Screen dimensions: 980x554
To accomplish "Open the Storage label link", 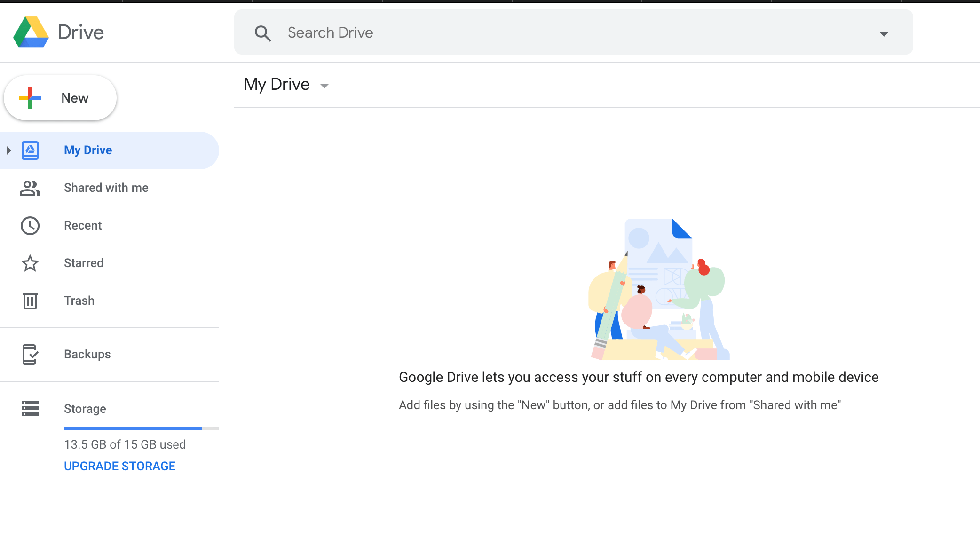I will pos(85,409).
